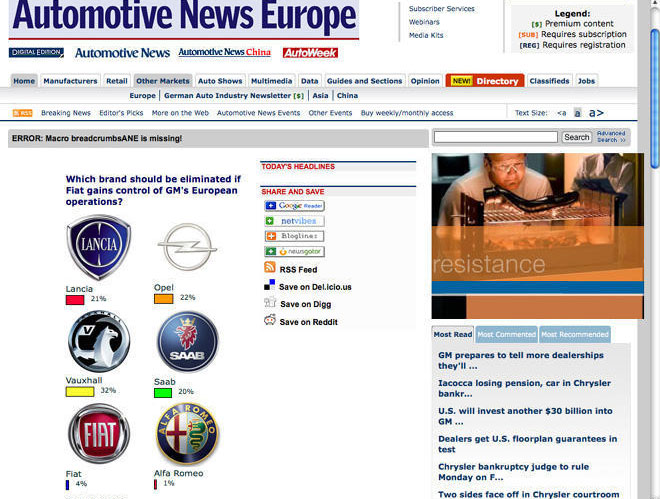The height and width of the screenshot is (499, 660).
Task: Add feed to Bloglines
Action: pos(295,236)
